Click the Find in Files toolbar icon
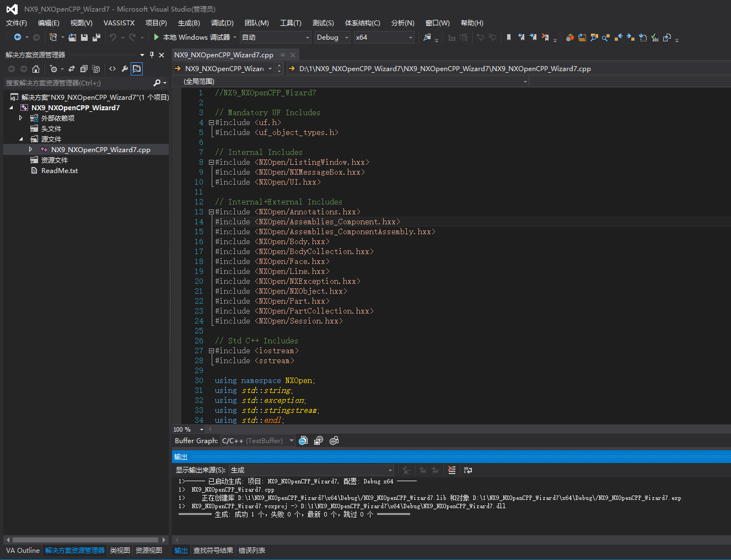The width and height of the screenshot is (731, 560). pyautogui.click(x=427, y=37)
